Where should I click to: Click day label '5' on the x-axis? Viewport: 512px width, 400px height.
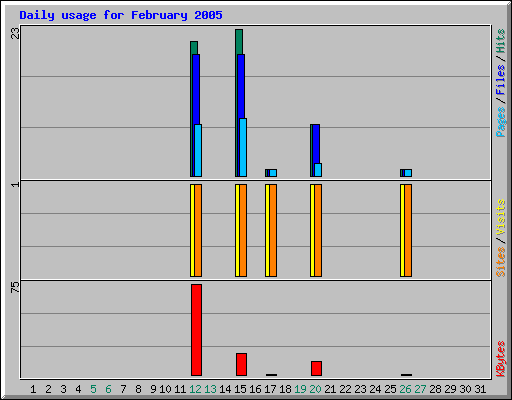click(93, 389)
